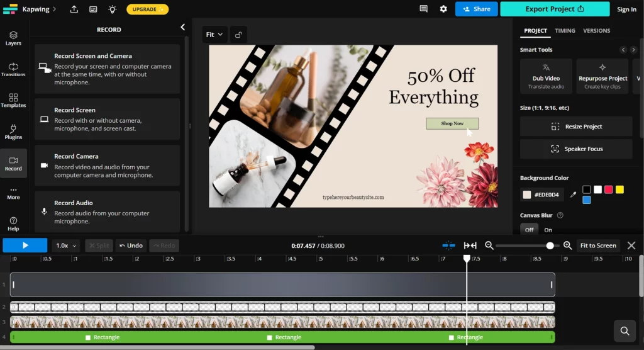Click the Kapwing logo icon
The width and height of the screenshot is (644, 350).
pos(10,9)
